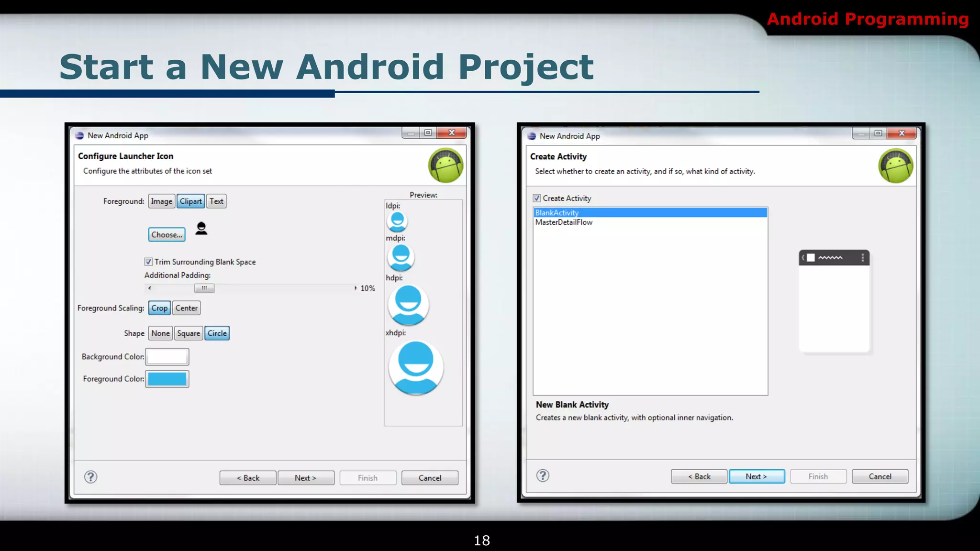Click Next in Configure Launcher Icon dialog
The height and width of the screenshot is (551, 980).
tap(306, 478)
